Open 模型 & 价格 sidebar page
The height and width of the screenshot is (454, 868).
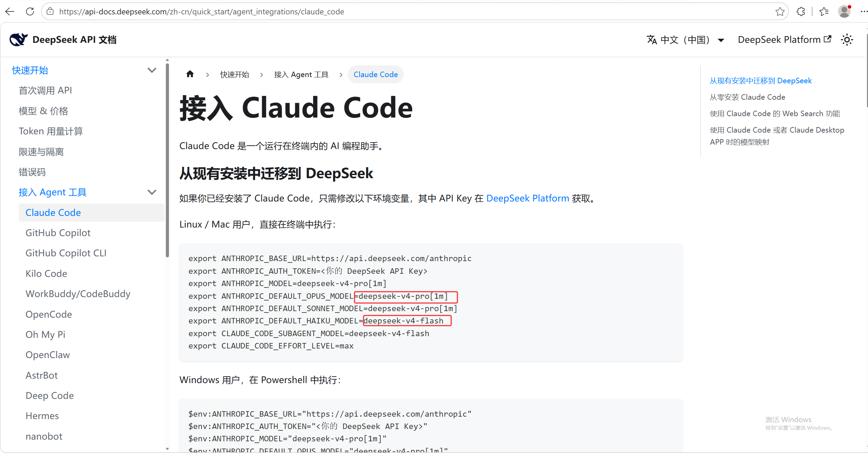tap(43, 111)
